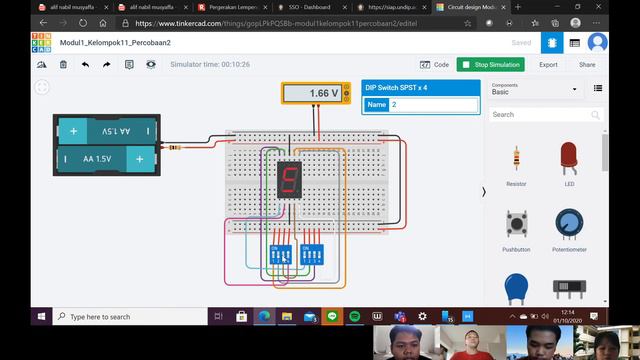This screenshot has width=640, height=360.
Task: Show hidden system tray icons
Action: (x=512, y=316)
